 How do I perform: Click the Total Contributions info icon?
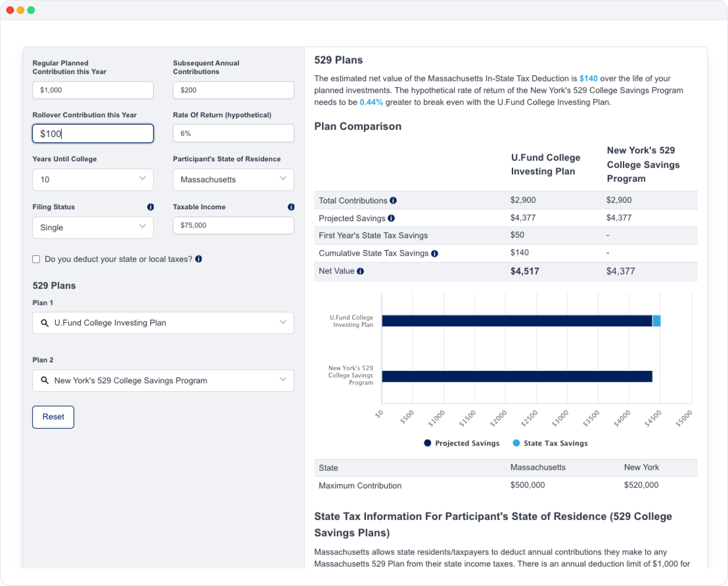click(x=393, y=201)
